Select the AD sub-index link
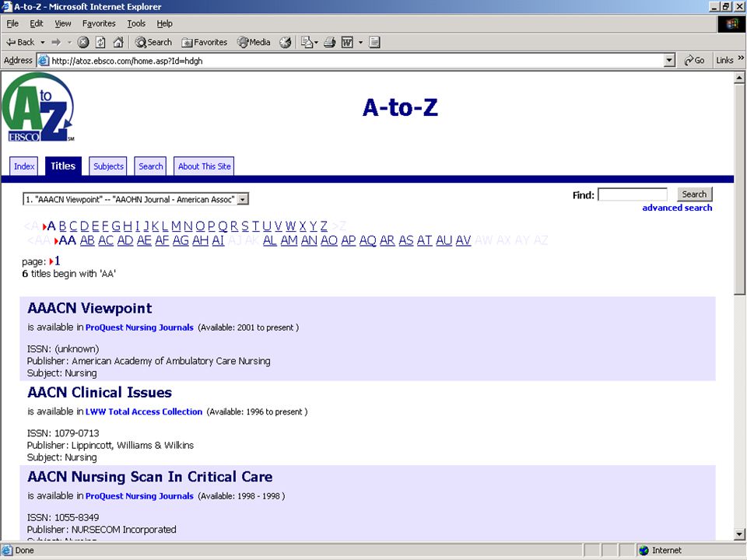 pos(124,240)
